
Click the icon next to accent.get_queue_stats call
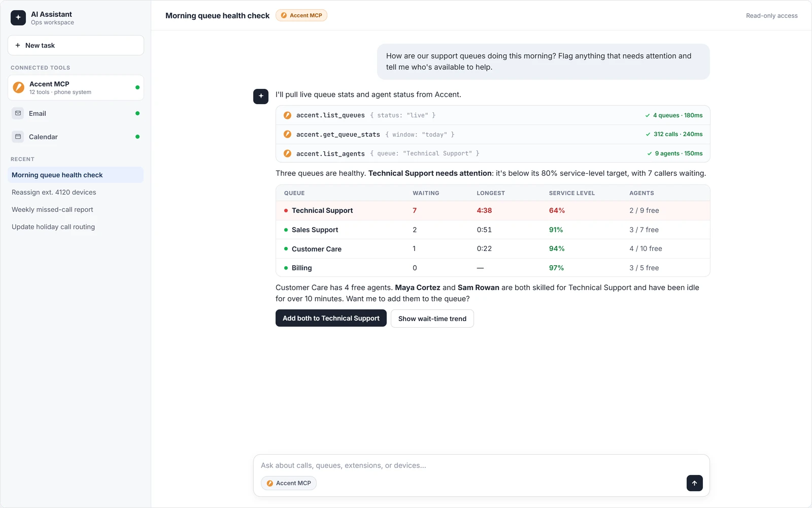pos(287,134)
